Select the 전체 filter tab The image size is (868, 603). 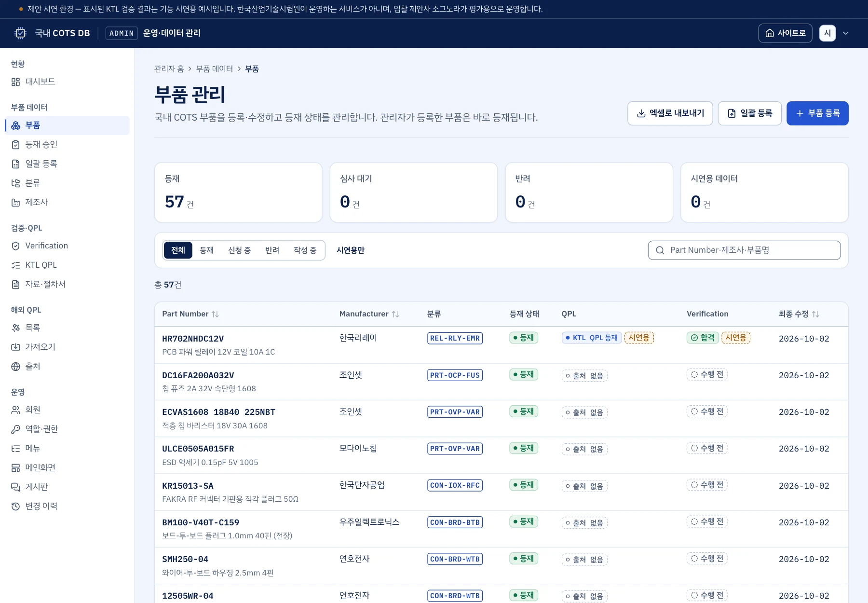pyautogui.click(x=178, y=250)
